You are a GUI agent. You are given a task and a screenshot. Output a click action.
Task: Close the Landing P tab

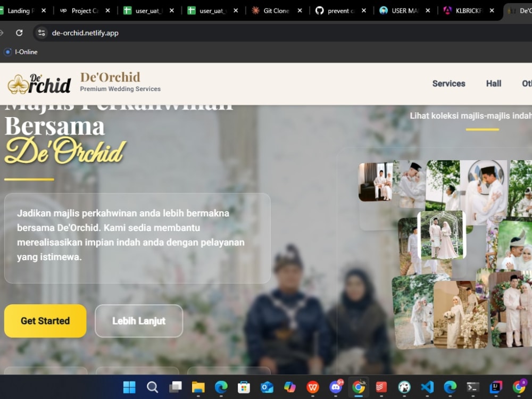pos(44,11)
